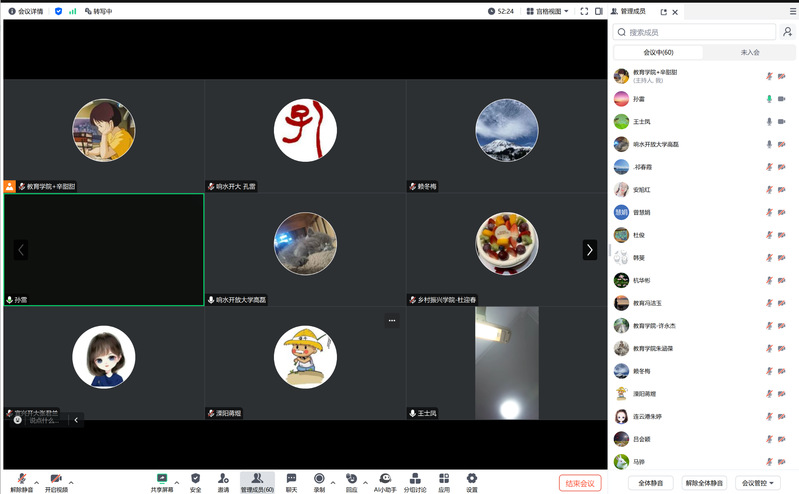Select the In Meeting 会议中(60) tab
Image resolution: width=799 pixels, height=494 pixels.
point(658,52)
